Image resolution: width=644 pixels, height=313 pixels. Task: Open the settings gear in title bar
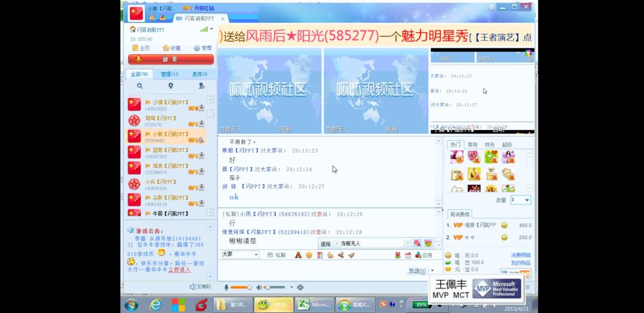pos(491,7)
